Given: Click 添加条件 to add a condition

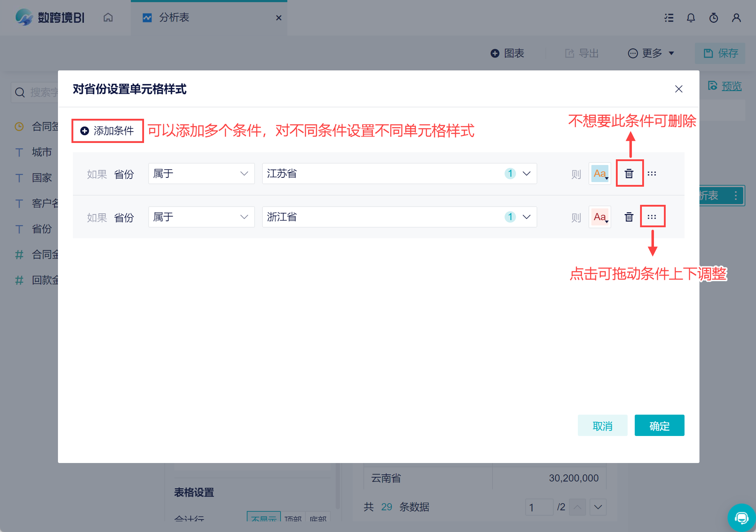Looking at the screenshot, I should tap(107, 131).
